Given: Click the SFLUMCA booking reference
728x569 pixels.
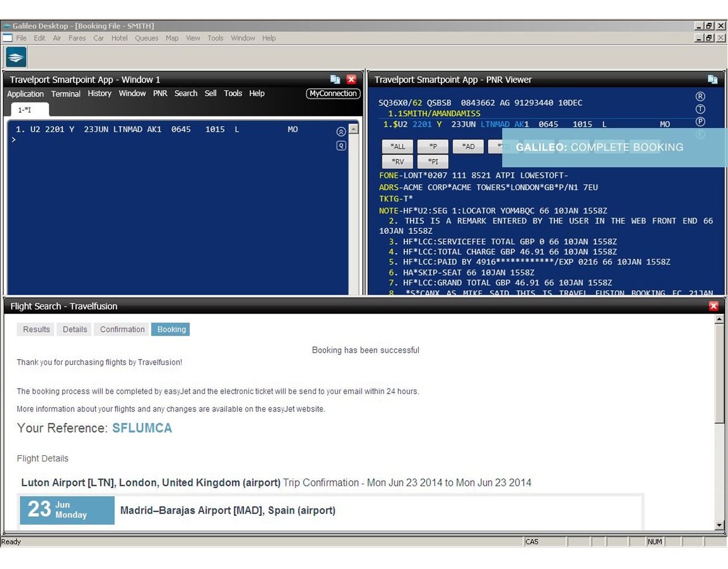Looking at the screenshot, I should (x=142, y=428).
